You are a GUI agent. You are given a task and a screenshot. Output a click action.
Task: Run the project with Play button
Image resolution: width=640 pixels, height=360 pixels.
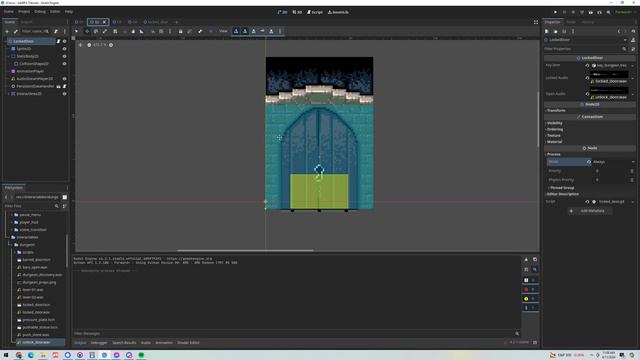(x=555, y=12)
